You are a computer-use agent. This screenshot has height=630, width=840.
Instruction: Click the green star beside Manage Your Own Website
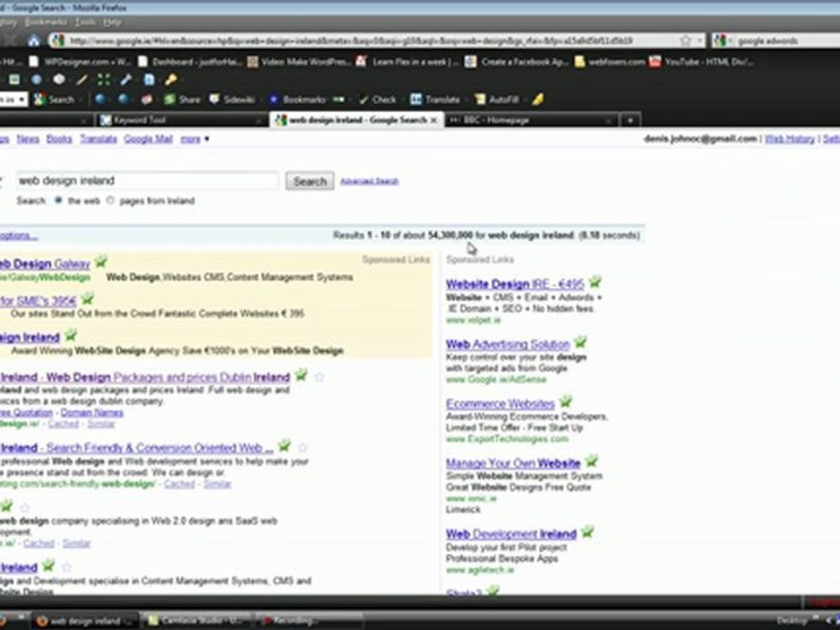point(591,461)
